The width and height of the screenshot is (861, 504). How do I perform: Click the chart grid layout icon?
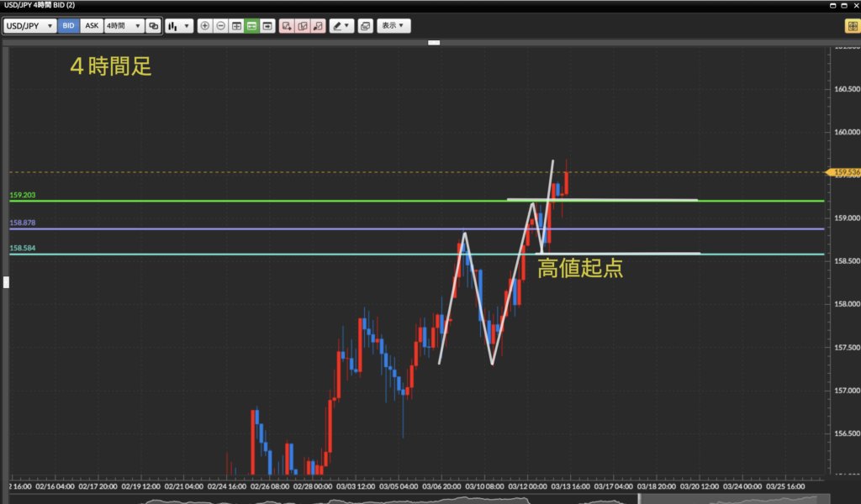[x=236, y=26]
